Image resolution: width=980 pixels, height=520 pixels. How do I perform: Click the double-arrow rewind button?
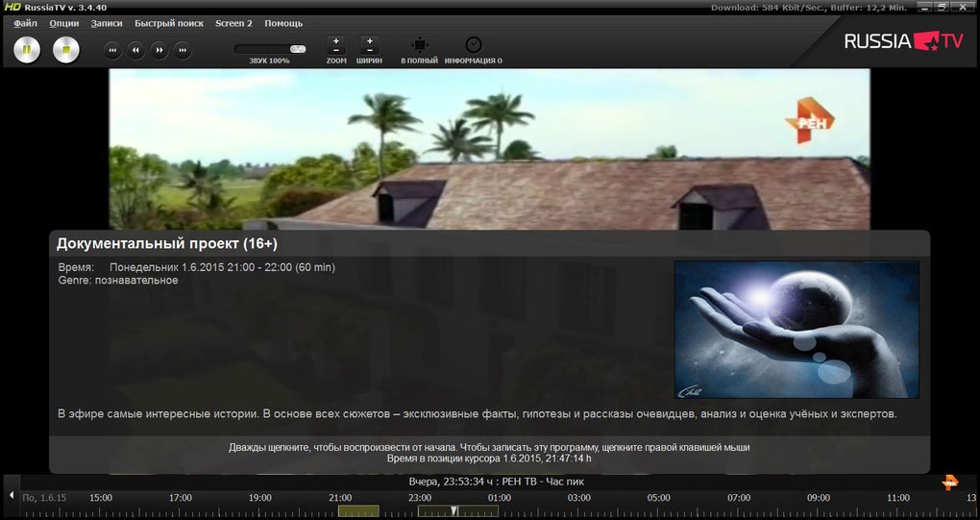tap(135, 50)
